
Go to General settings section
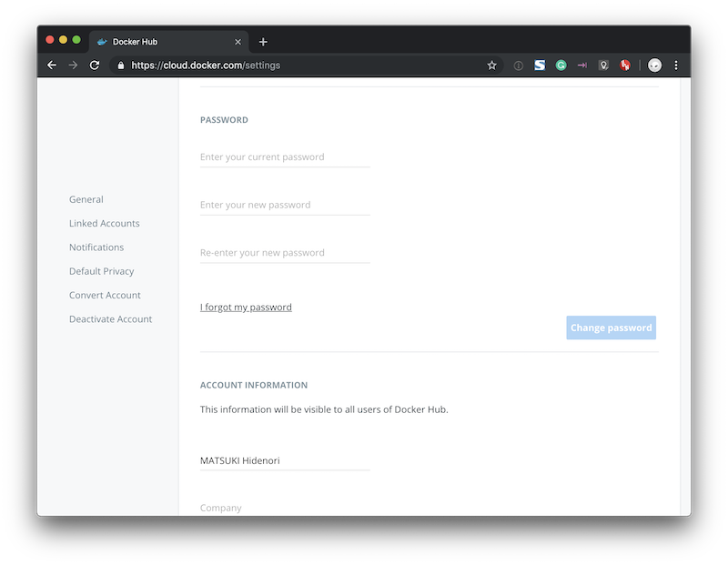click(x=86, y=199)
